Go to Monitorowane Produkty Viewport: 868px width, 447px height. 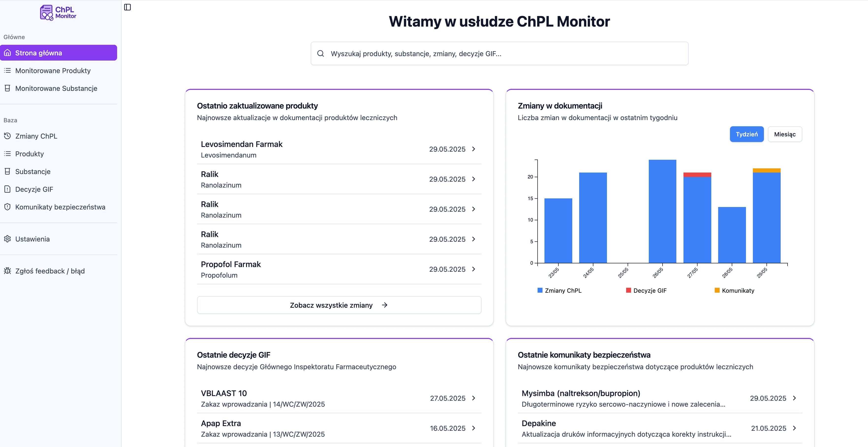(53, 71)
